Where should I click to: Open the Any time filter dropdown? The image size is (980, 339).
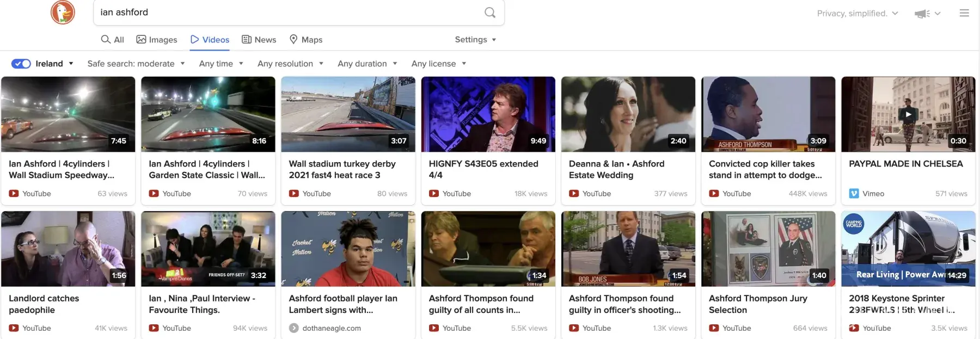pyautogui.click(x=221, y=64)
